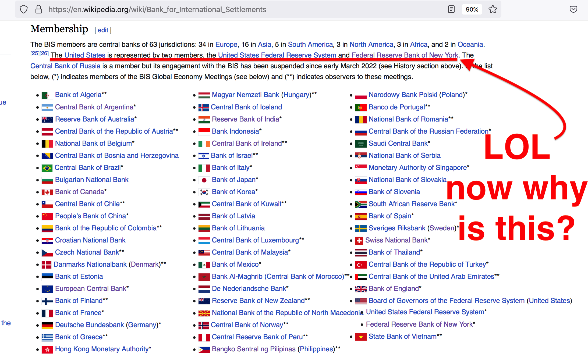Click the Japan flag icon
The height and width of the screenshot is (364, 588).
pos(204,180)
